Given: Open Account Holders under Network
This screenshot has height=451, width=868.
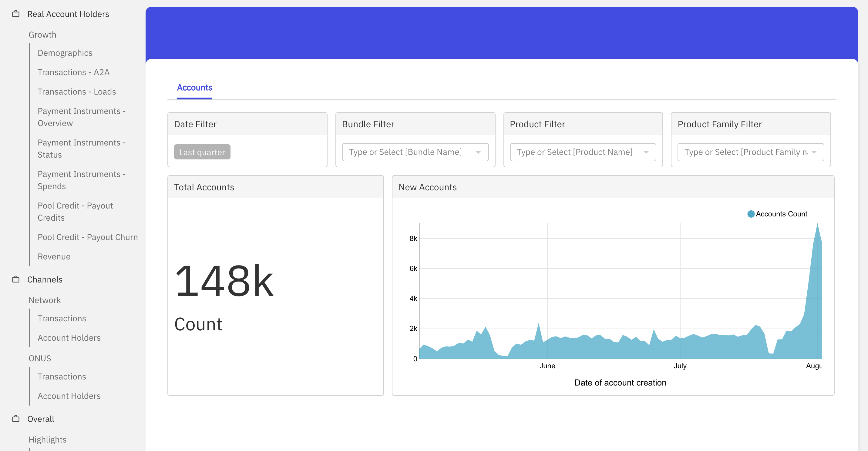Looking at the screenshot, I should coord(69,337).
